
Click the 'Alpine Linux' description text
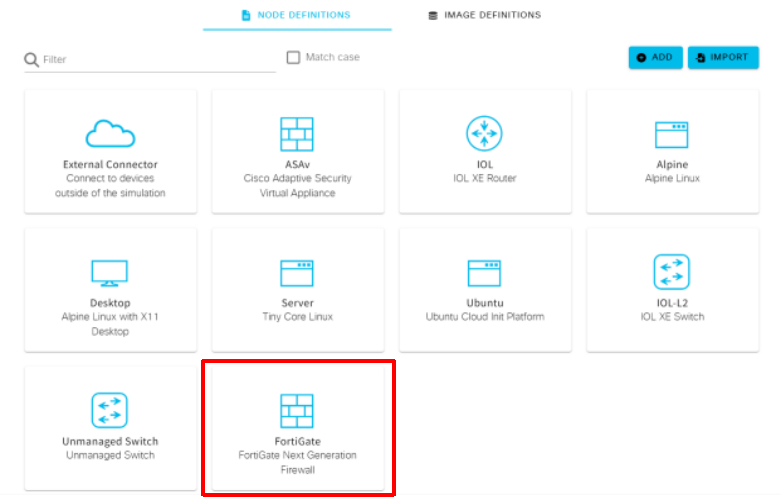(x=672, y=178)
